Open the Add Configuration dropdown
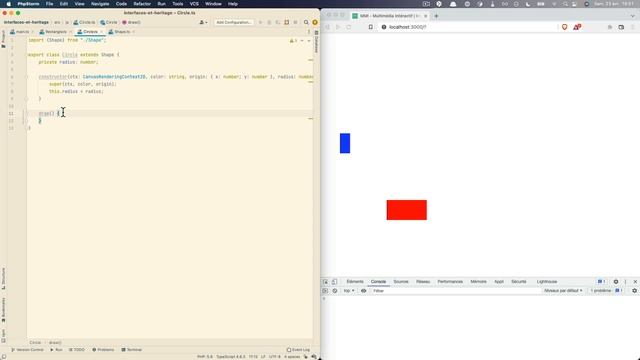 (x=234, y=22)
